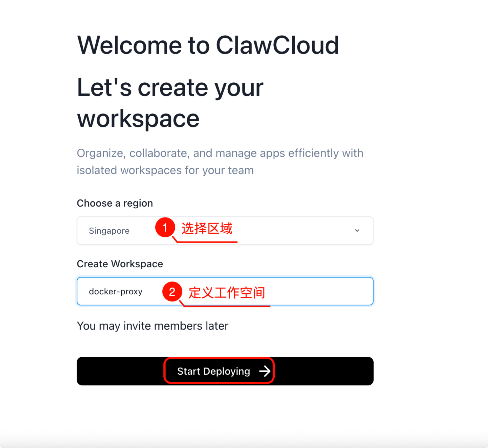Viewport: 488px width, 448px height.
Task: Click the red number 2 badge
Action: [172, 292]
